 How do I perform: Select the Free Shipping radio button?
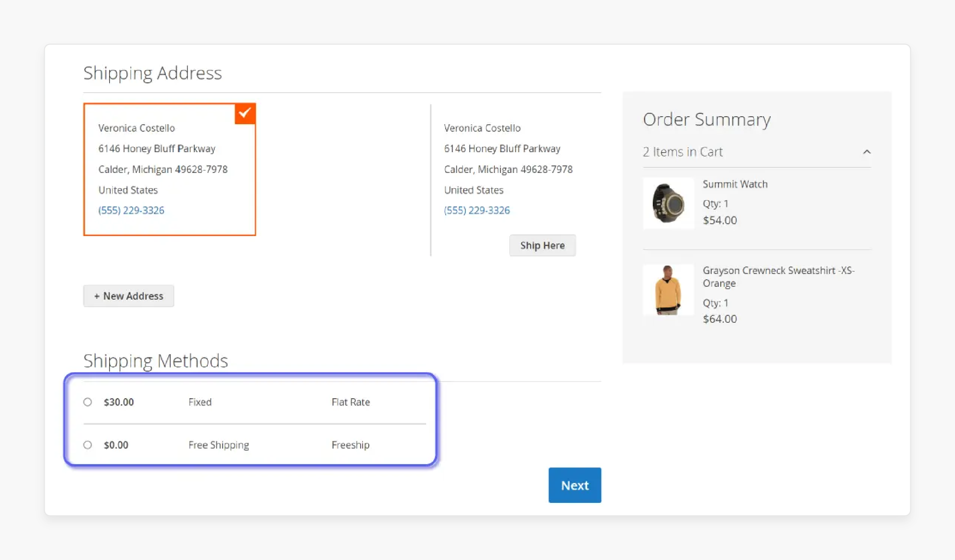point(87,445)
